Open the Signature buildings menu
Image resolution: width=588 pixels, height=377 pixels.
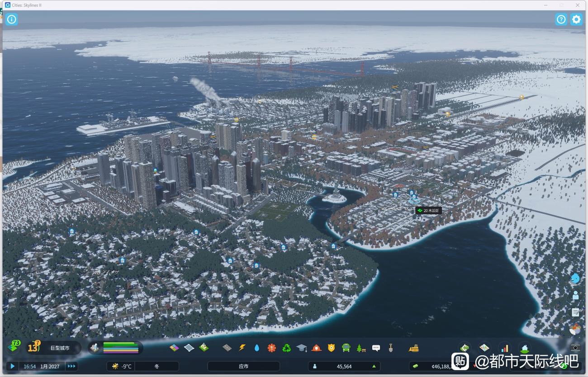click(204, 348)
